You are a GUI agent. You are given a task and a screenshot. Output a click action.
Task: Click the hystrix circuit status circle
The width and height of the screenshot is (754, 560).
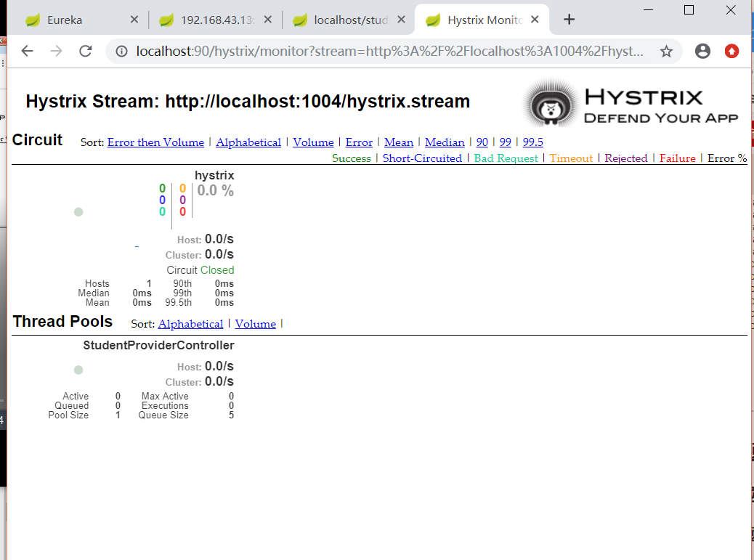click(x=78, y=212)
